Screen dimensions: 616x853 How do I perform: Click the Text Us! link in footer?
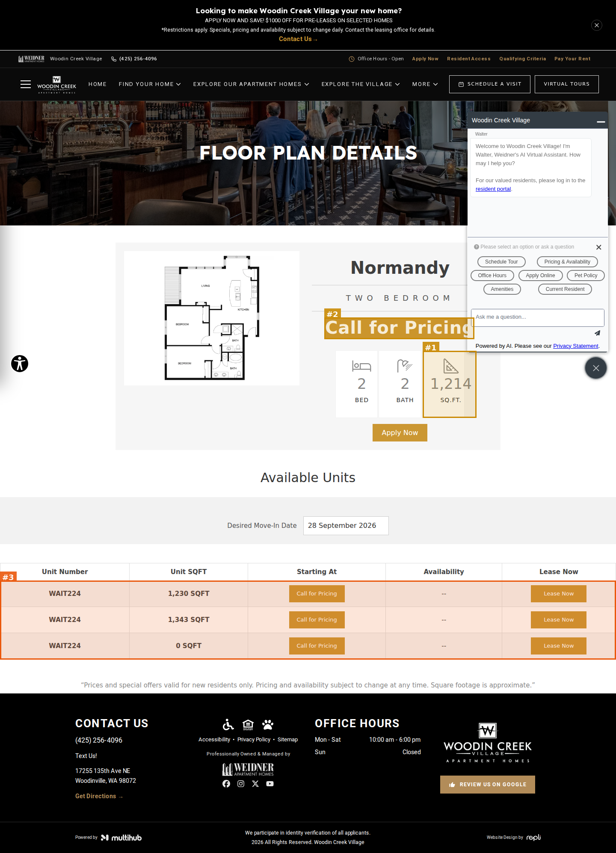click(x=86, y=756)
